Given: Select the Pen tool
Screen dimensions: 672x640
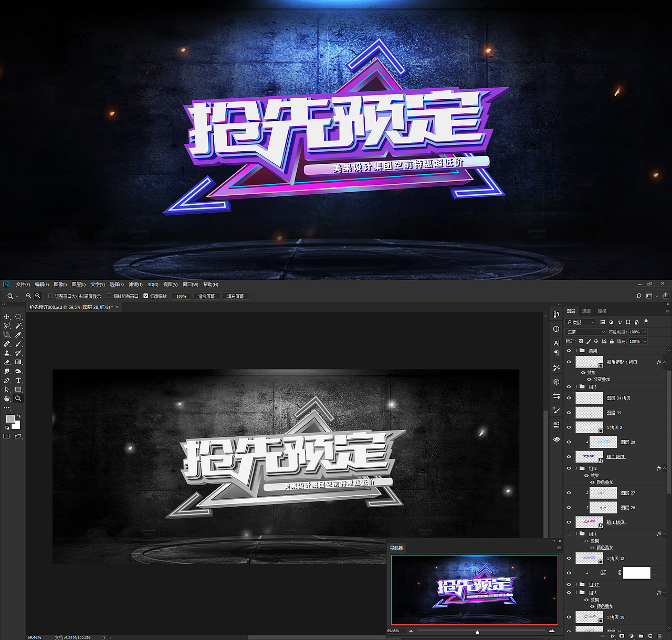Looking at the screenshot, I should (7, 380).
